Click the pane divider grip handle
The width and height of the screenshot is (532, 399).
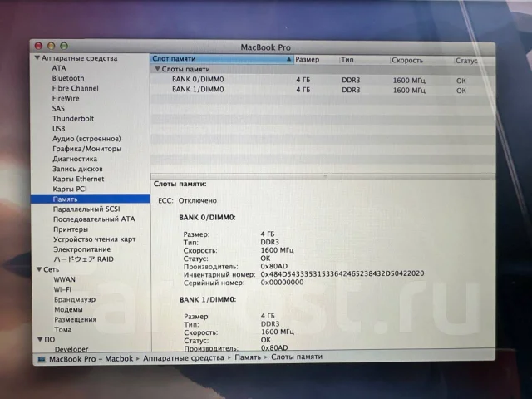pyautogui.click(x=325, y=176)
